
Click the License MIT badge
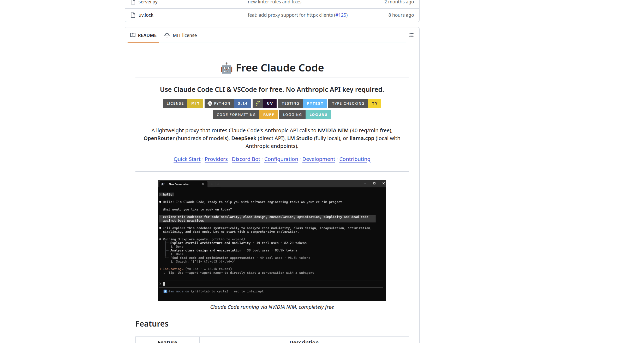tap(183, 104)
